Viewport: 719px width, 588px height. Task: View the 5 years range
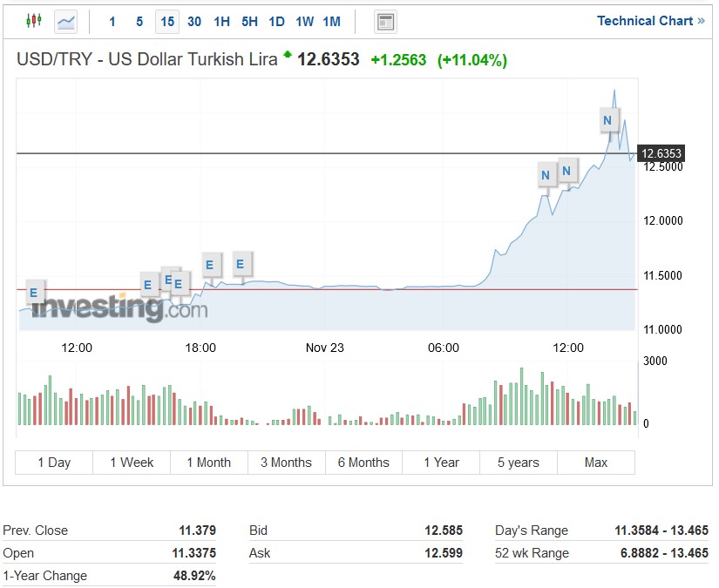[x=518, y=463]
